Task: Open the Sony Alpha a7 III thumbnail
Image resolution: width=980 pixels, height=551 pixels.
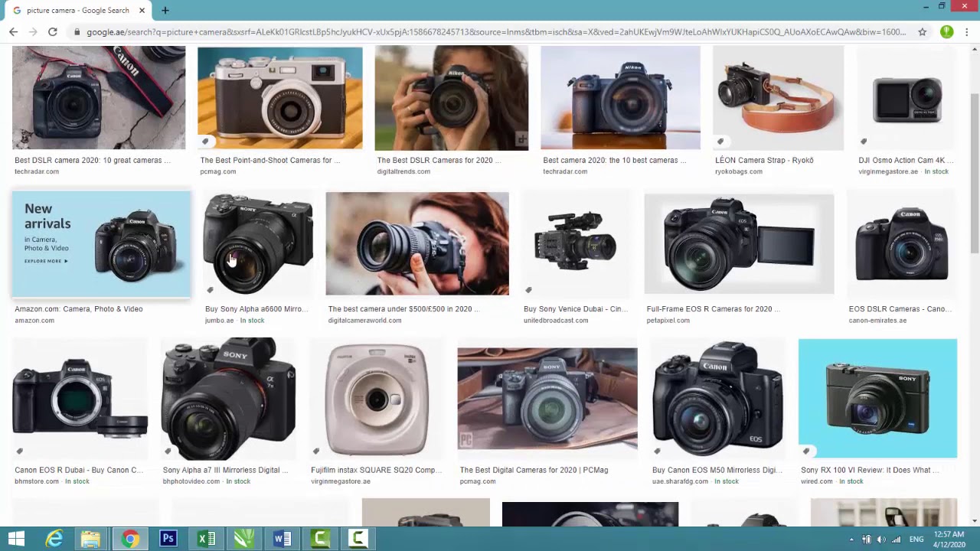Action: (229, 398)
